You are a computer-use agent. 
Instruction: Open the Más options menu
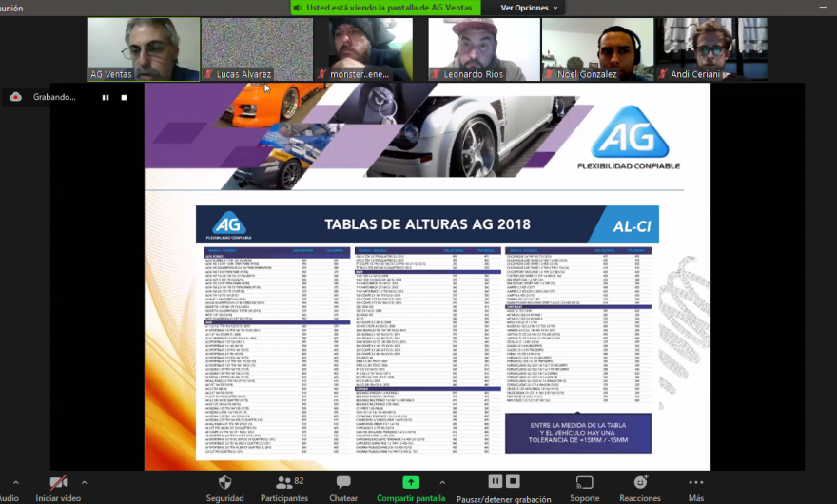696,482
